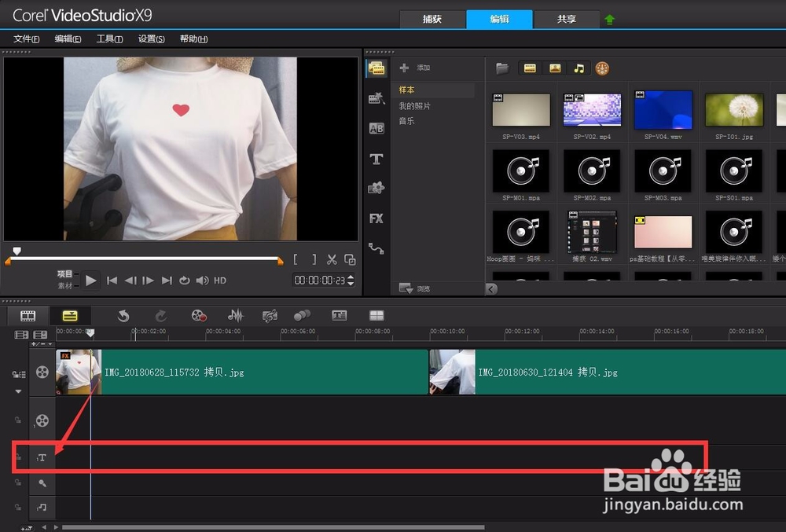The width and height of the screenshot is (786, 532).
Task: Click the green upload arrow icon
Action: click(x=610, y=20)
